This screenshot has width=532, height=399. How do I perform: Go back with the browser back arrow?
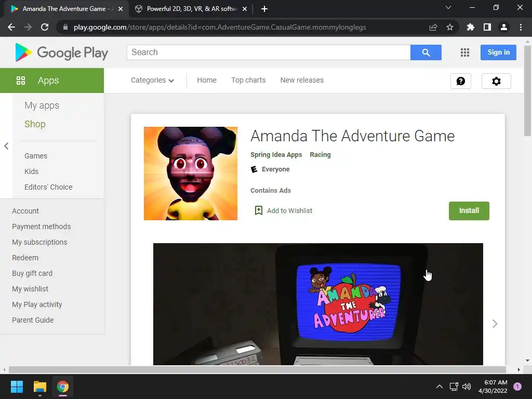(x=11, y=27)
